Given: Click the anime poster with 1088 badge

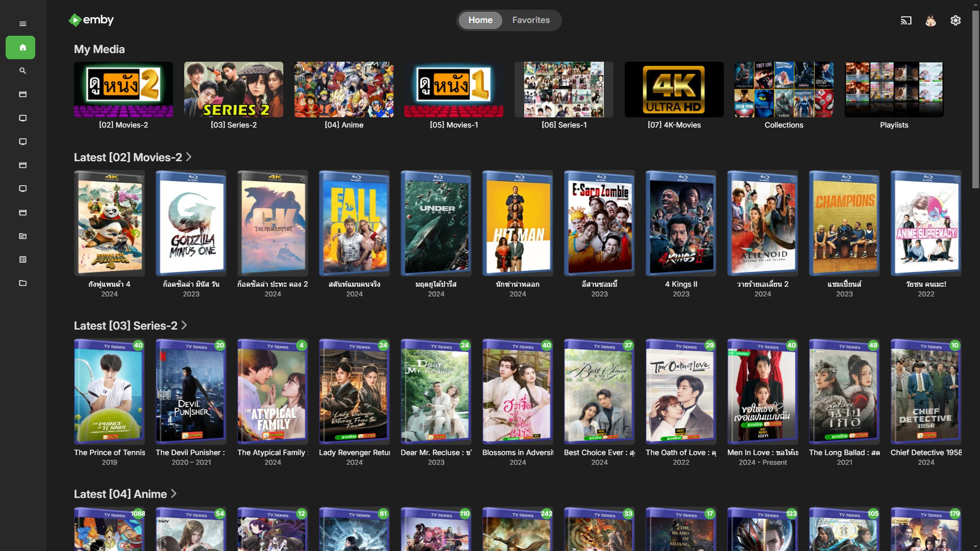Looking at the screenshot, I should coord(109,529).
